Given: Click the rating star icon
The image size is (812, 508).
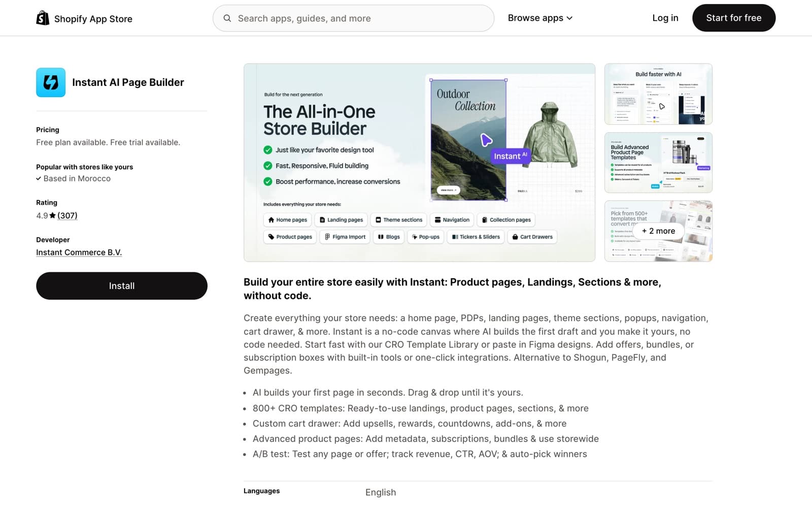Looking at the screenshot, I should click(x=53, y=215).
